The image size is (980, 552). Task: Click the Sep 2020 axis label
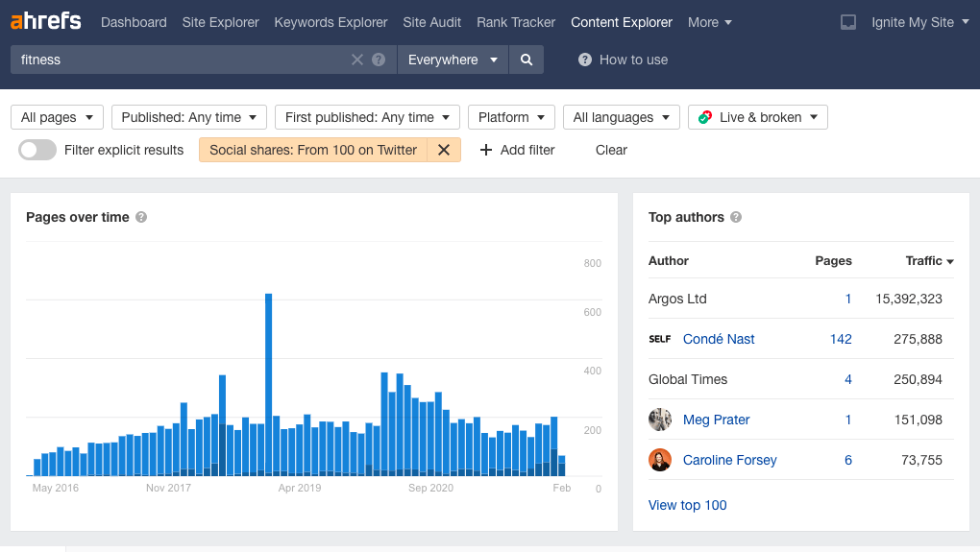[430, 489]
